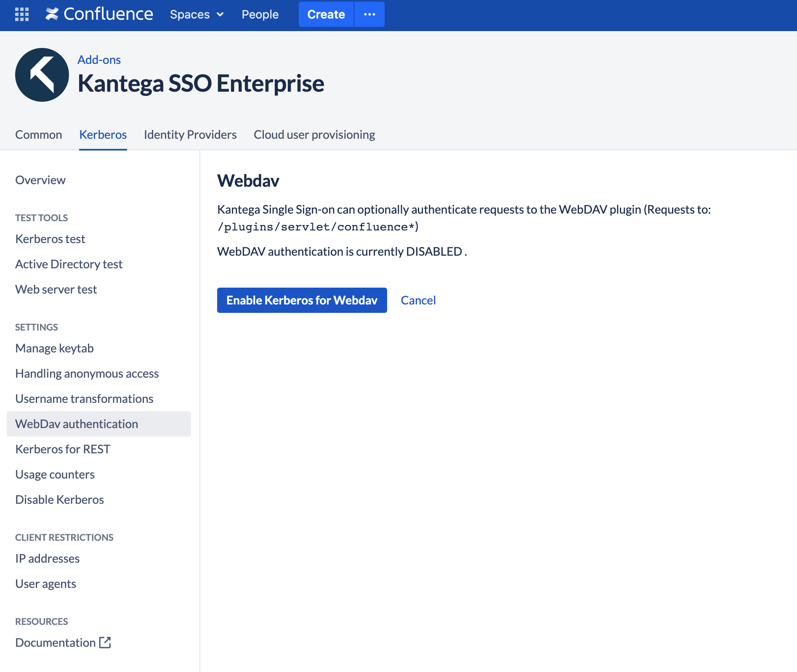Open Documentation via the external link icon

[105, 642]
